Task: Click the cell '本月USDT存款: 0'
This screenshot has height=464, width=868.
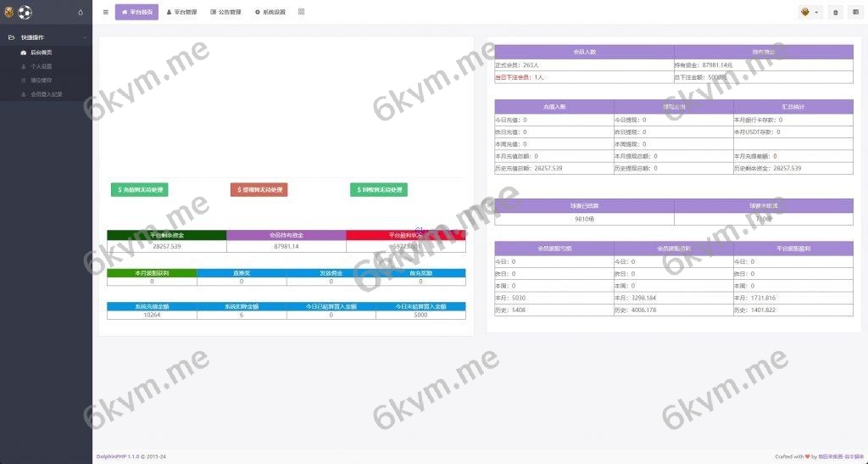Action: click(x=793, y=132)
